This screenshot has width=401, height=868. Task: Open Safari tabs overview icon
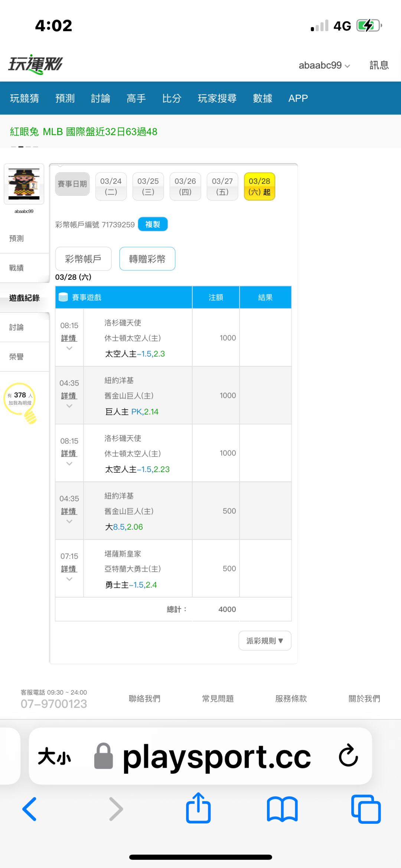366,809
